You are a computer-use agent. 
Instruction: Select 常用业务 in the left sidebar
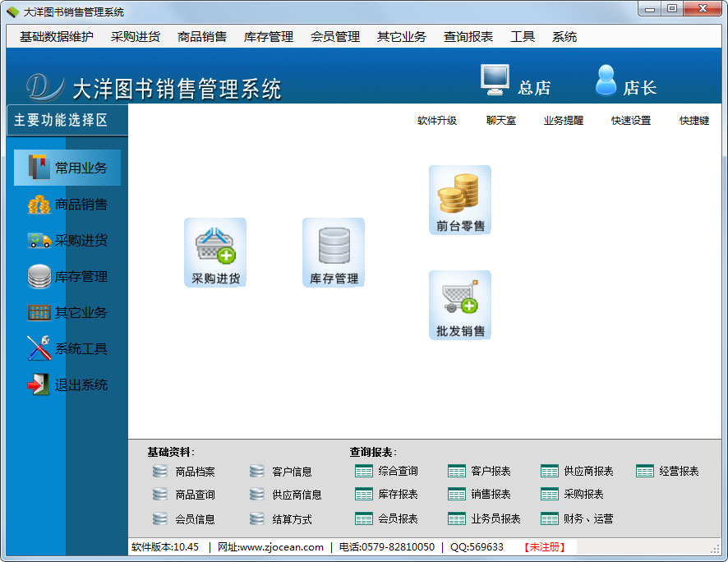click(67, 168)
